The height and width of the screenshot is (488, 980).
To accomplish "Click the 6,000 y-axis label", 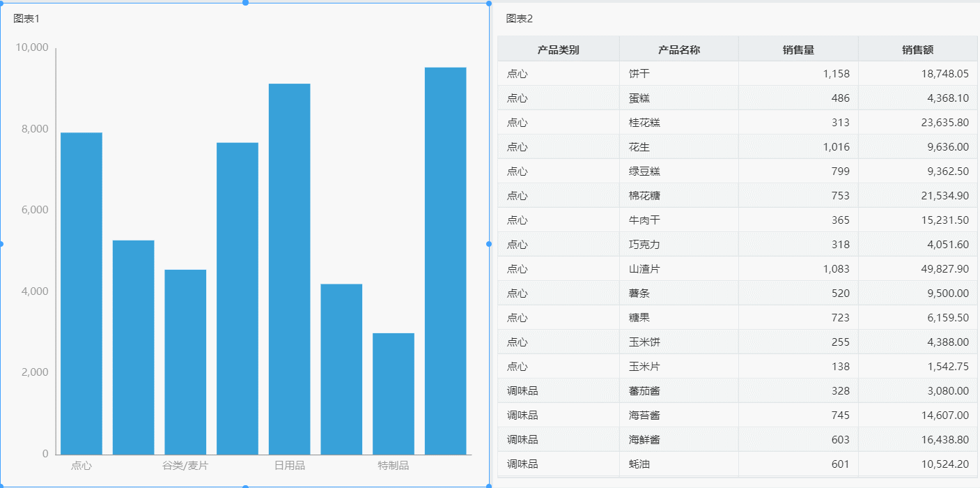I will (x=35, y=210).
